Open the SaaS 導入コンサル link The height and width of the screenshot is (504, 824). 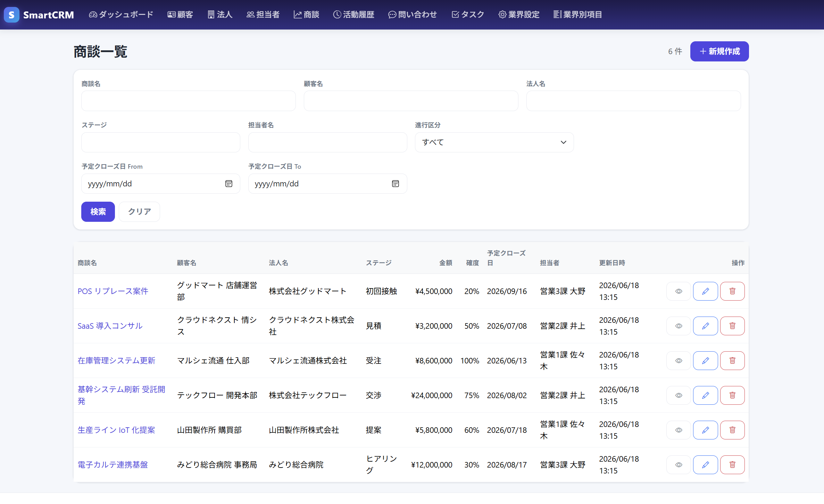click(x=110, y=326)
